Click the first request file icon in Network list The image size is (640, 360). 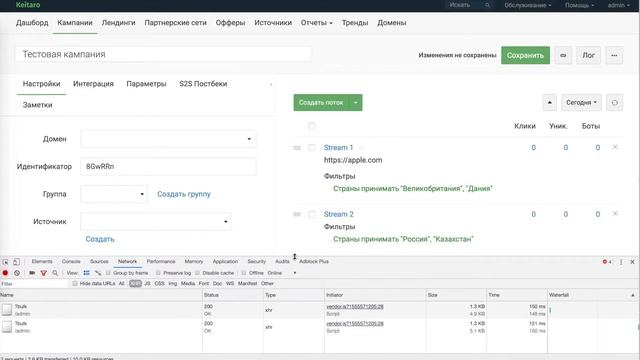coord(7,310)
